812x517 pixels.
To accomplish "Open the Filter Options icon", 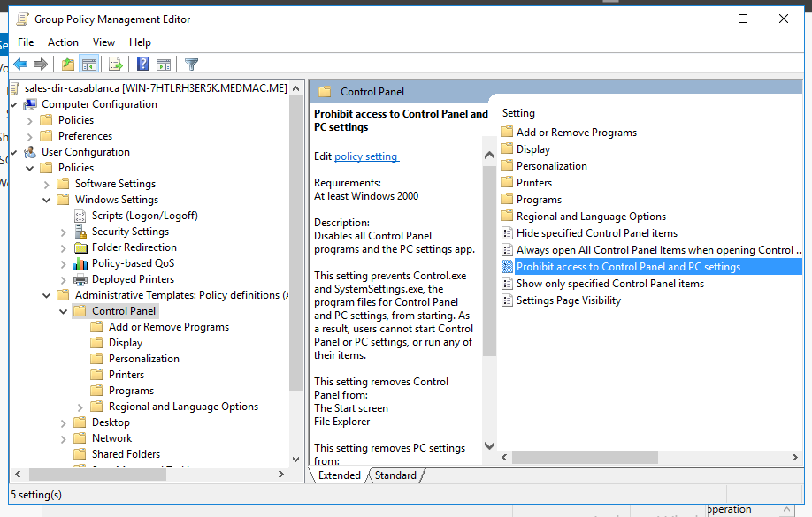I will tap(190, 63).
